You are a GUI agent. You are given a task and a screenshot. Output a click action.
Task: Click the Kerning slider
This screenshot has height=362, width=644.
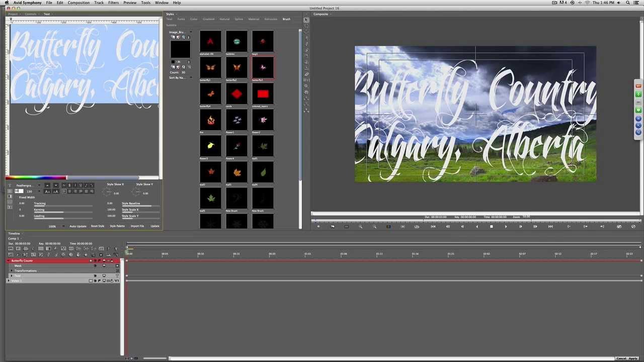pyautogui.click(x=63, y=212)
